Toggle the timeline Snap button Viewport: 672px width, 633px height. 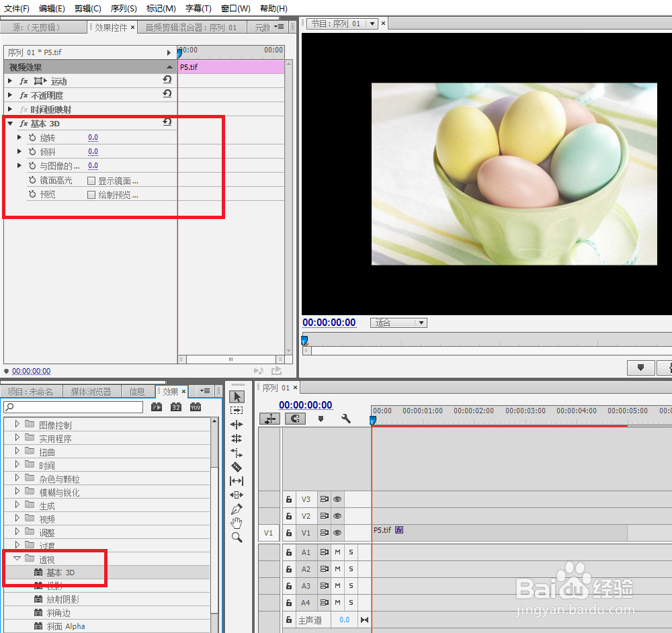[x=295, y=419]
